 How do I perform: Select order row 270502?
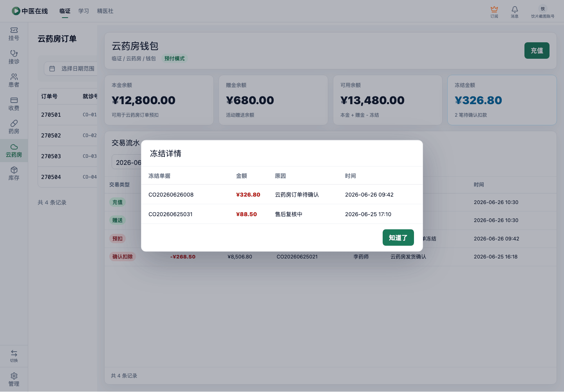67,135
